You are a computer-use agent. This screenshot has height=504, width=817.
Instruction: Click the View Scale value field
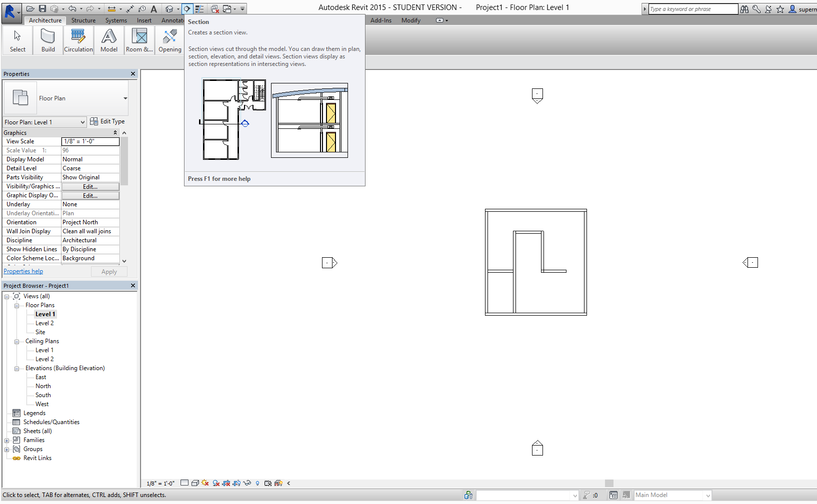(x=90, y=141)
